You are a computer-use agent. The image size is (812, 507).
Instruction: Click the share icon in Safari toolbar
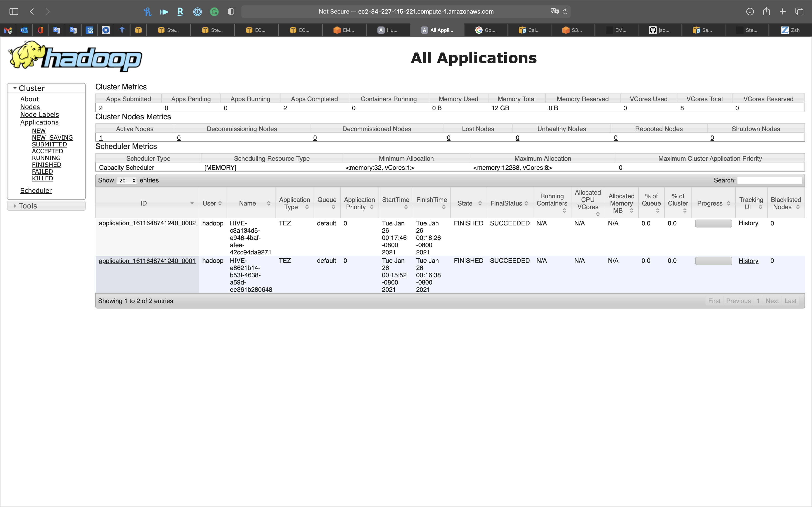click(x=766, y=11)
